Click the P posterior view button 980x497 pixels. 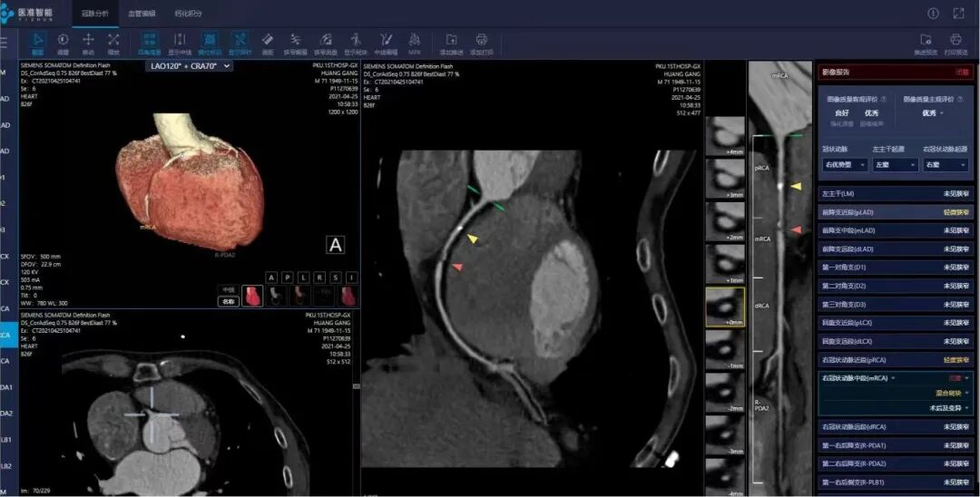pyautogui.click(x=287, y=278)
